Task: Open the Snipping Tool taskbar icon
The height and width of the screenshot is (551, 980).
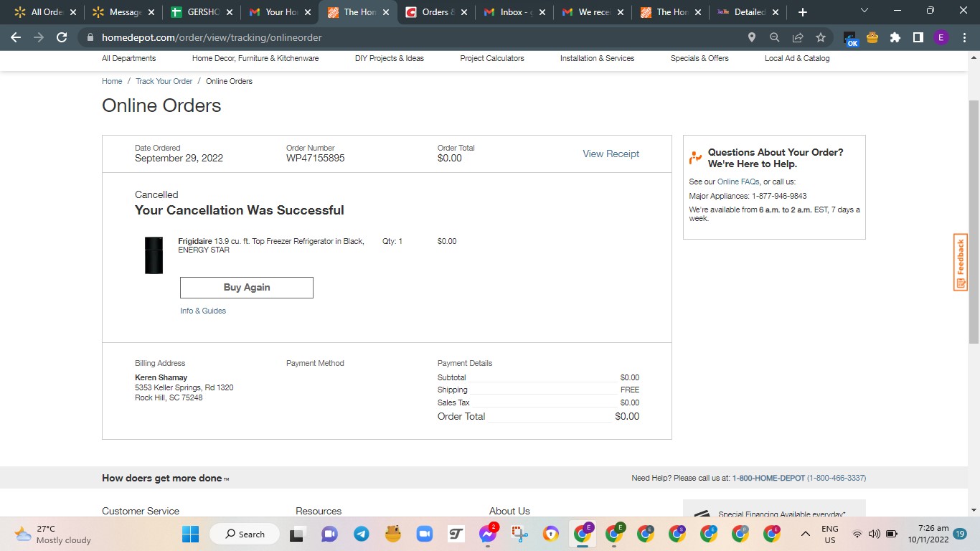Action: [x=519, y=534]
